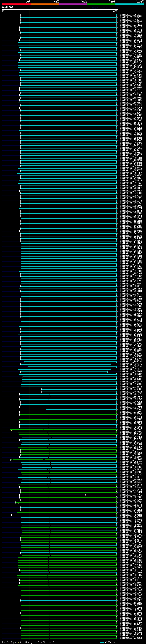Click the UniRef100_A0SE31 hit label

pyautogui.click(x=131, y=361)
